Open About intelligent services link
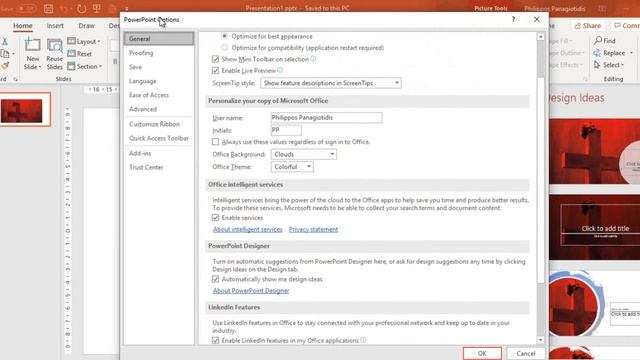This screenshot has height=360, width=640. 247,229
